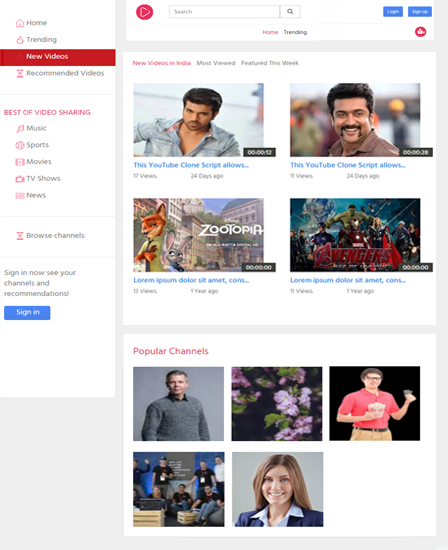Click the Sign up button

pos(420,12)
